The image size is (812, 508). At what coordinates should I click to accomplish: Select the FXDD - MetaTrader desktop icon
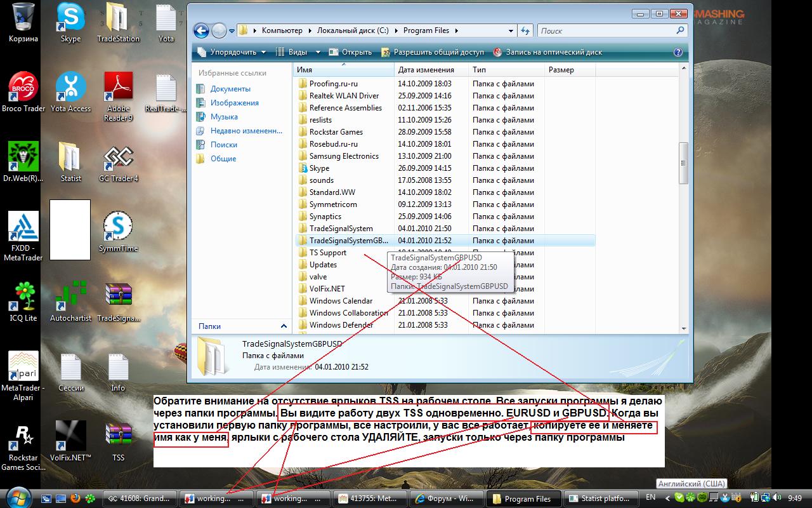(23, 236)
